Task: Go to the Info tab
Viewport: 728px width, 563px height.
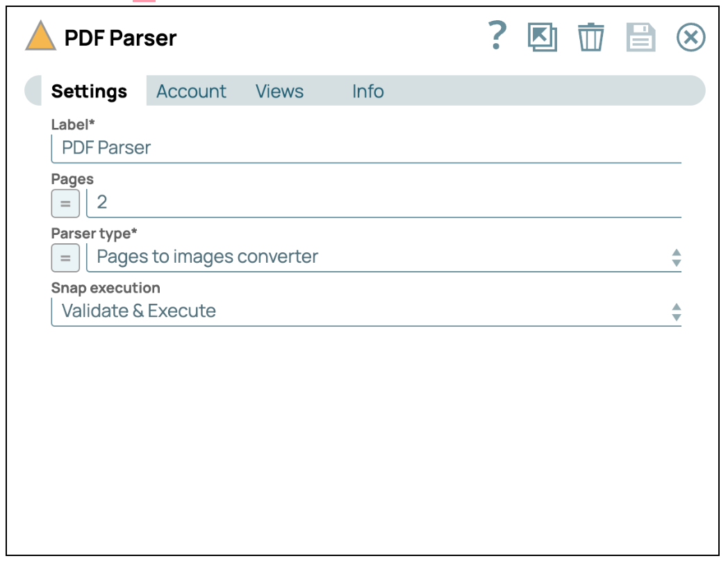Action: tap(367, 92)
